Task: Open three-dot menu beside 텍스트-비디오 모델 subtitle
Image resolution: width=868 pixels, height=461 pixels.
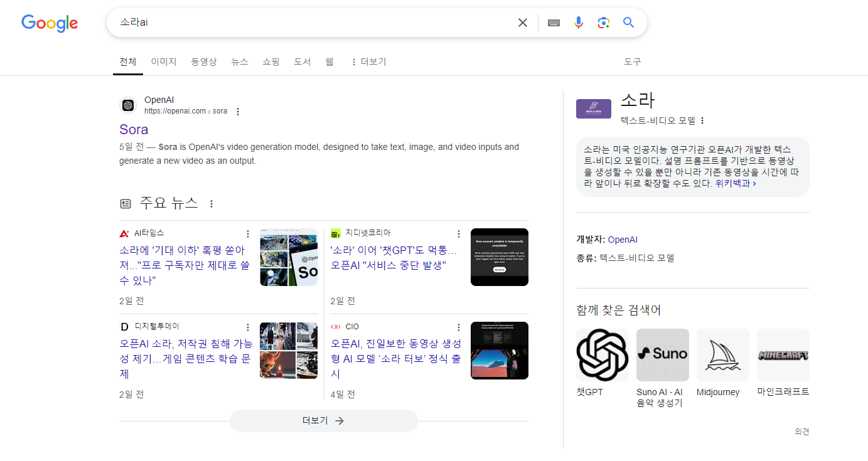Action: (x=702, y=120)
